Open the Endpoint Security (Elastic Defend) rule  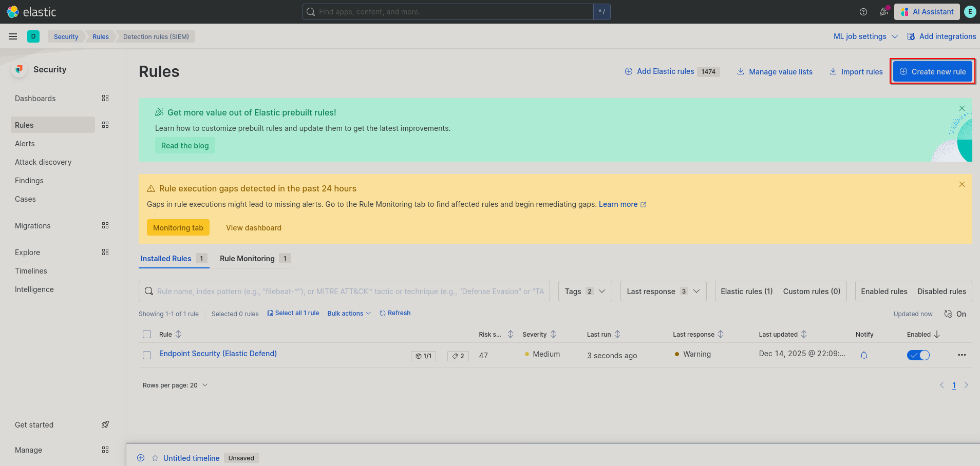[218, 353]
